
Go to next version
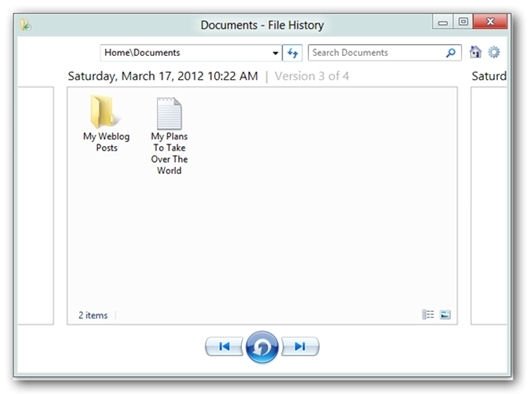(x=300, y=346)
